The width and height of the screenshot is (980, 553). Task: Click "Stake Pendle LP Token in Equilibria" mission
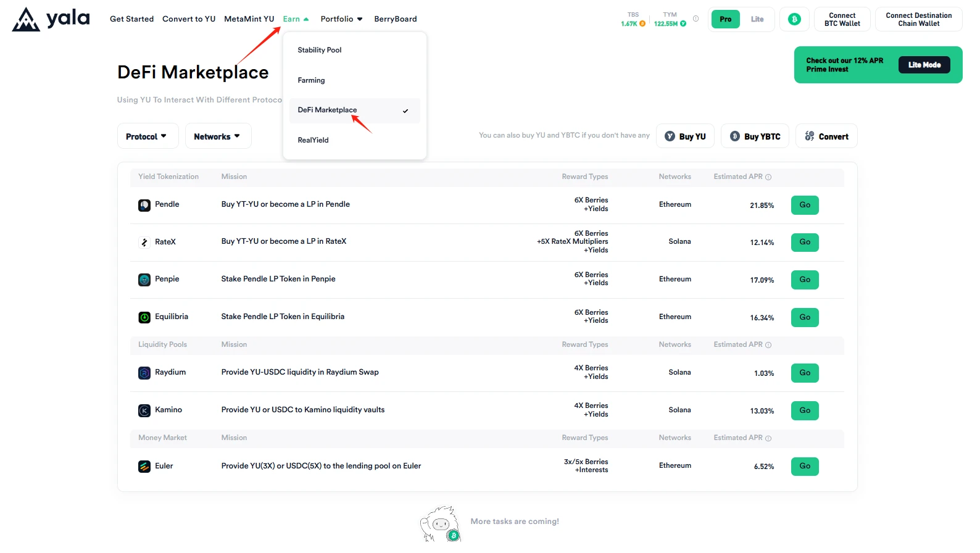coord(283,317)
